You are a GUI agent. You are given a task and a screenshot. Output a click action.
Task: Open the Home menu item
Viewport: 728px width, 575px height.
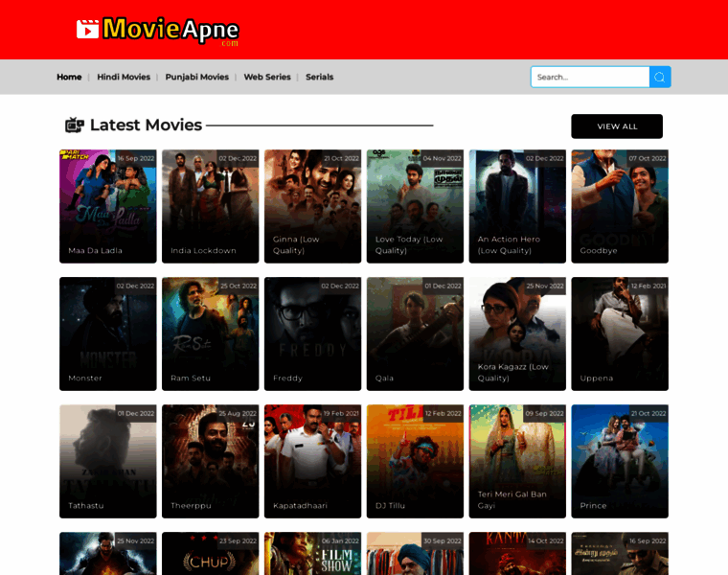coord(69,77)
